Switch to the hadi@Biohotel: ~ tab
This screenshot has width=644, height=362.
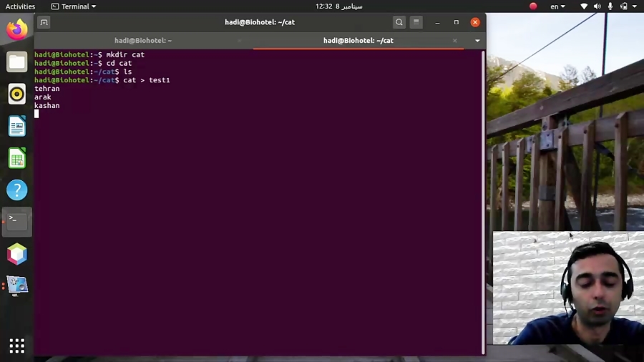143,41
